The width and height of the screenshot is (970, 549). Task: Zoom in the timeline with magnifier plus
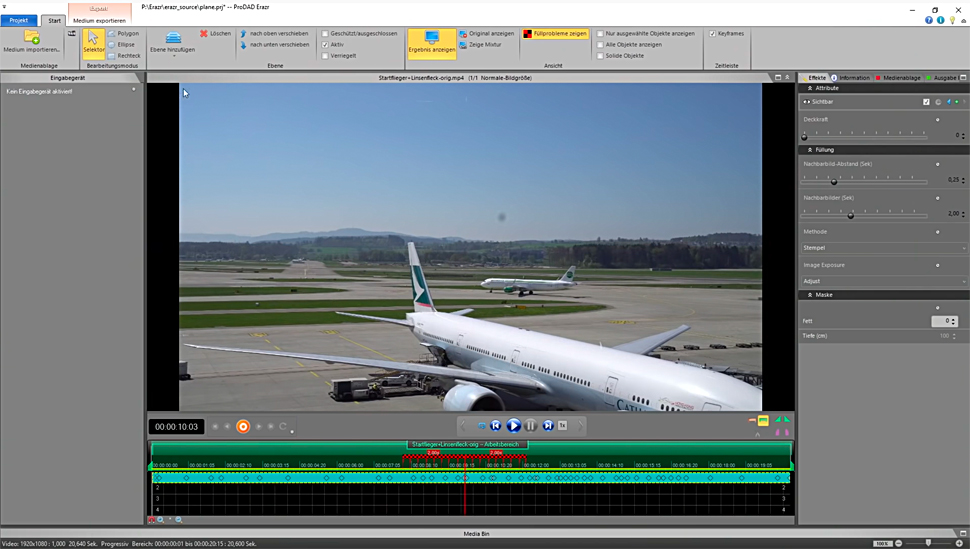tap(161, 520)
